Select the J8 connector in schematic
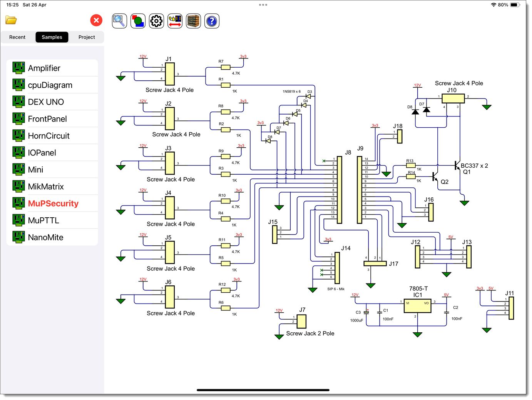This screenshot has height=400, width=532. (x=340, y=190)
